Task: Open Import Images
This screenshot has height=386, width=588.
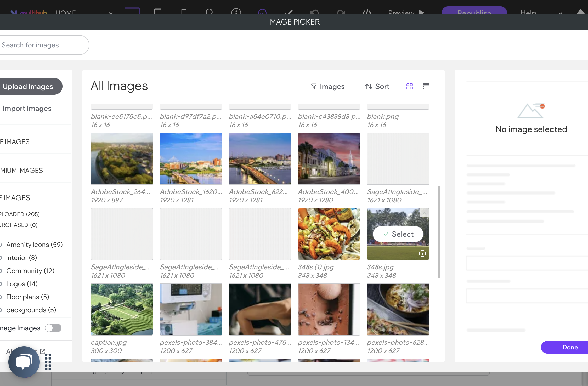Action: point(27,108)
